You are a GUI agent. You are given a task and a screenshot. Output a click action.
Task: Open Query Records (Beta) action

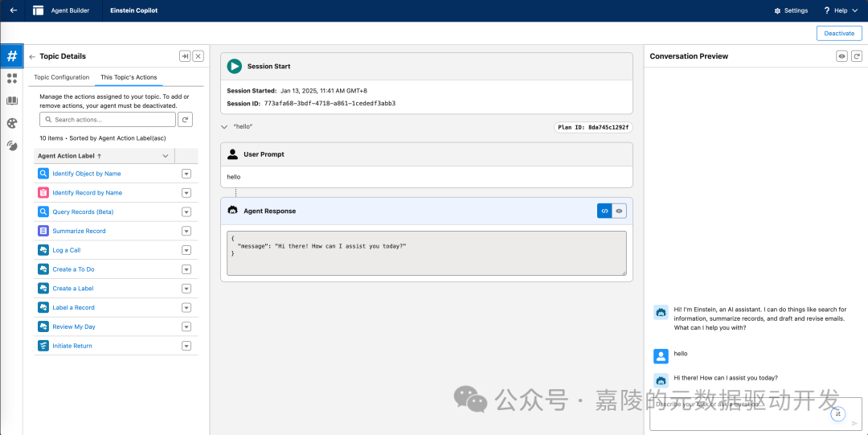83,211
